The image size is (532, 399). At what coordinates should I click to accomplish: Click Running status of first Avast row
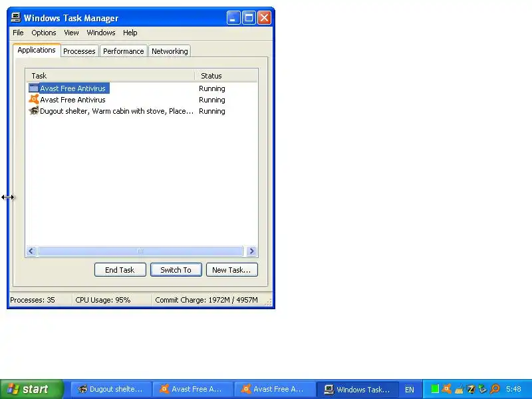click(212, 88)
